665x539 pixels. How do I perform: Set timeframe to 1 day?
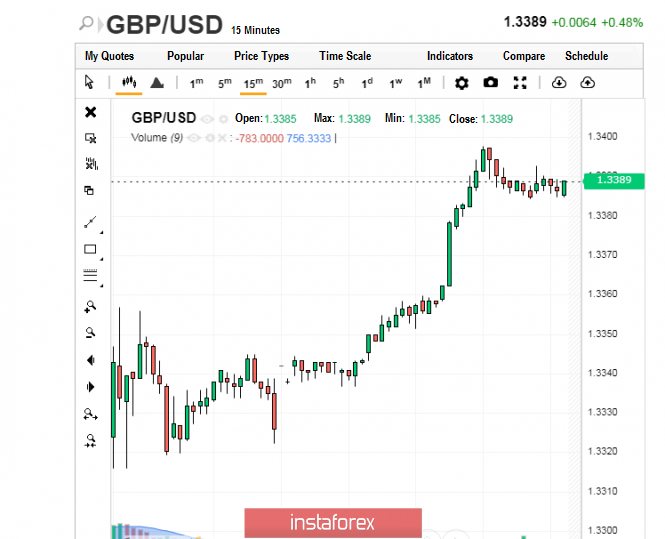[367, 83]
